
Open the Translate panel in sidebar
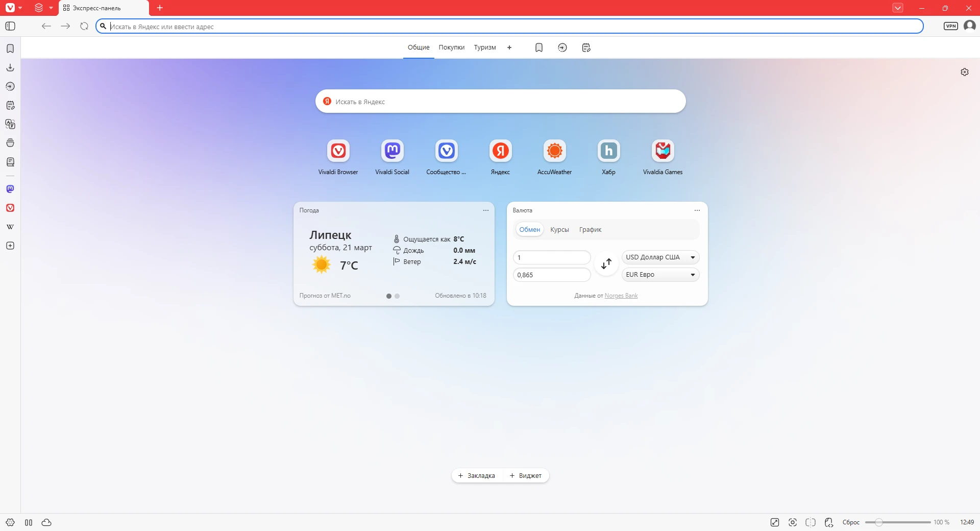click(x=10, y=124)
